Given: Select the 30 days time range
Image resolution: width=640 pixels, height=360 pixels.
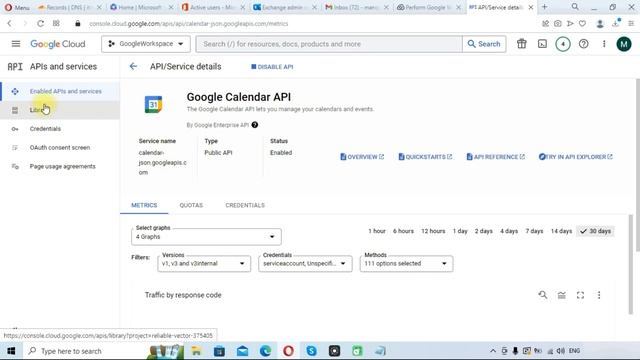Looking at the screenshot, I should point(596,231).
